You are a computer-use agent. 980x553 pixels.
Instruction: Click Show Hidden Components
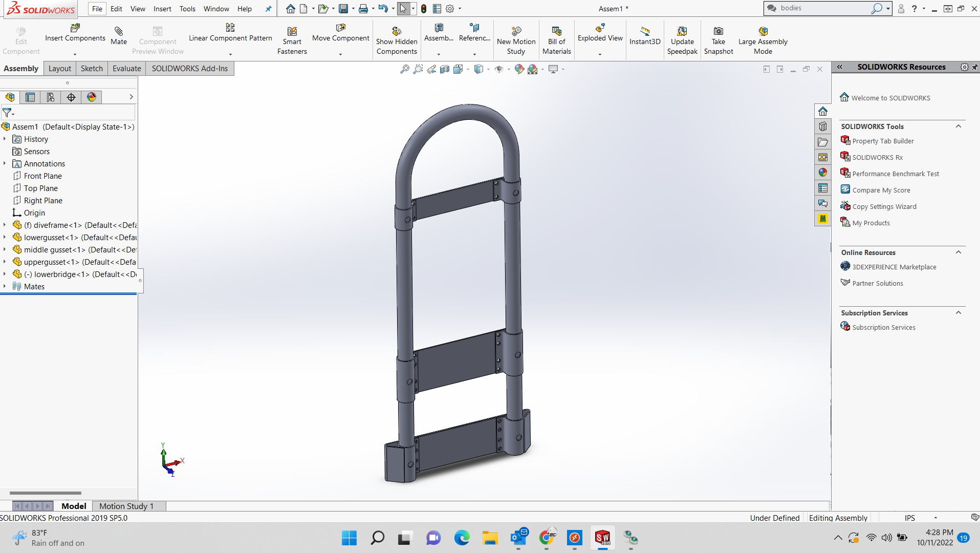[x=397, y=40]
